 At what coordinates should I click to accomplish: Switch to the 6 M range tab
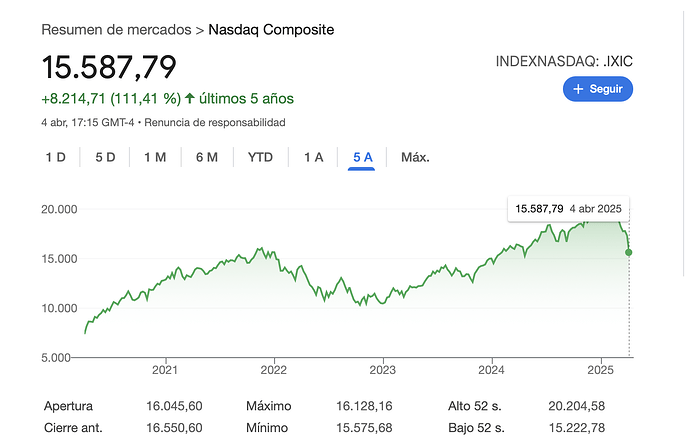(x=207, y=157)
